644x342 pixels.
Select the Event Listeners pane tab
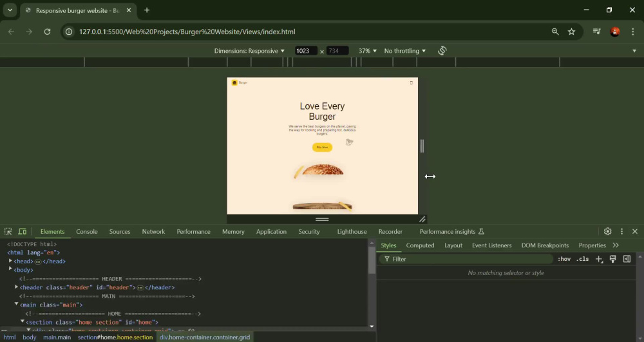pos(491,245)
